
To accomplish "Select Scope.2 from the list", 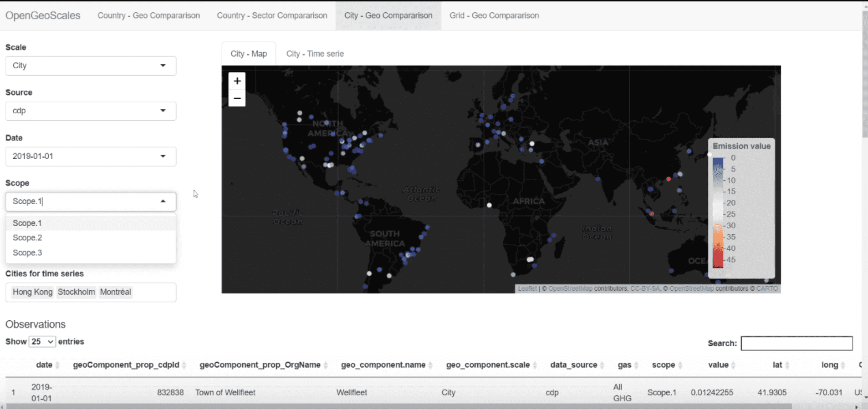I will pos(27,237).
